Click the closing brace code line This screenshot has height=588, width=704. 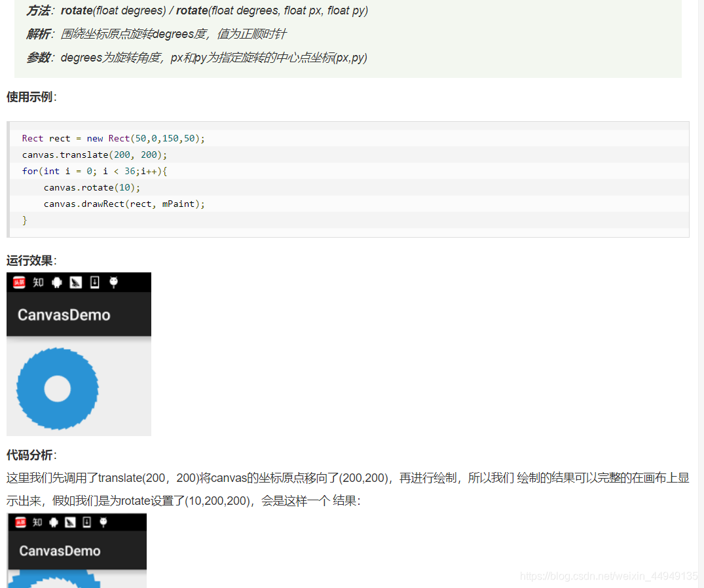(25, 221)
